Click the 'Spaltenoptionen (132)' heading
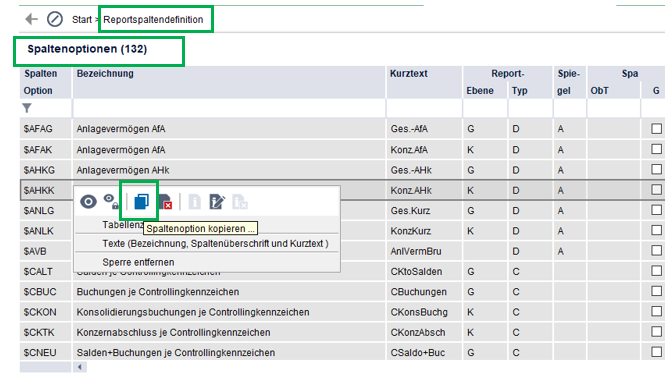The image size is (665, 379). click(87, 49)
